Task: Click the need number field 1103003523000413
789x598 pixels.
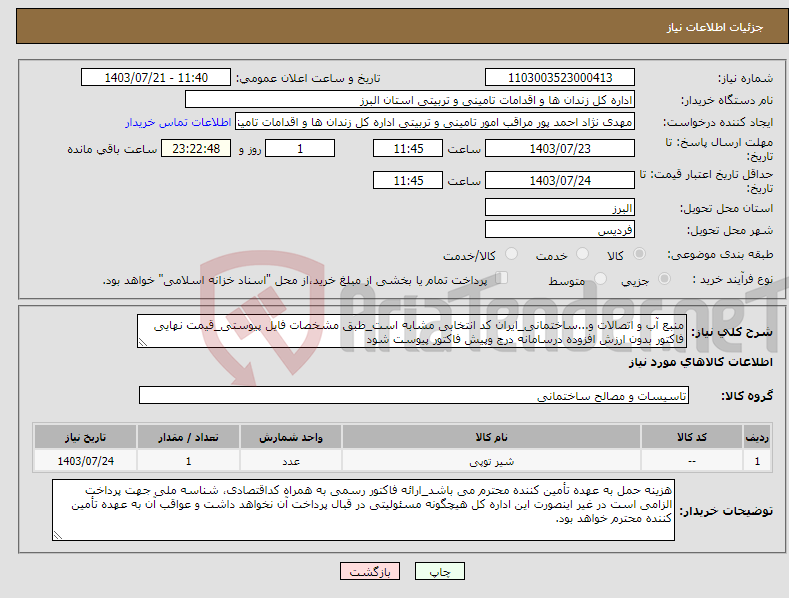Action: (x=560, y=78)
